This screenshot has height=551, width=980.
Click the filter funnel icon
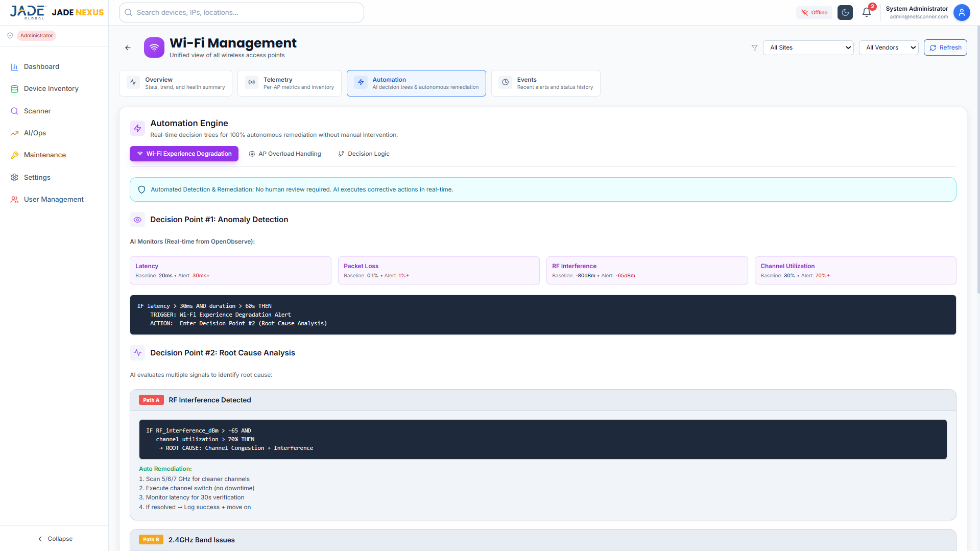pyautogui.click(x=754, y=47)
